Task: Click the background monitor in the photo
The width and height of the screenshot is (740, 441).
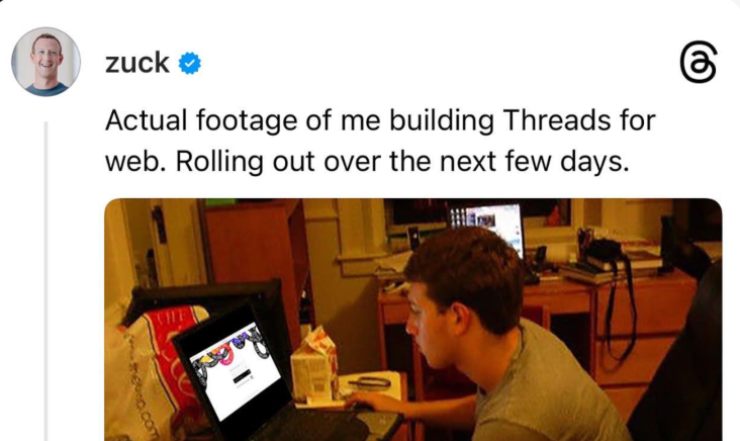Action: (487, 228)
